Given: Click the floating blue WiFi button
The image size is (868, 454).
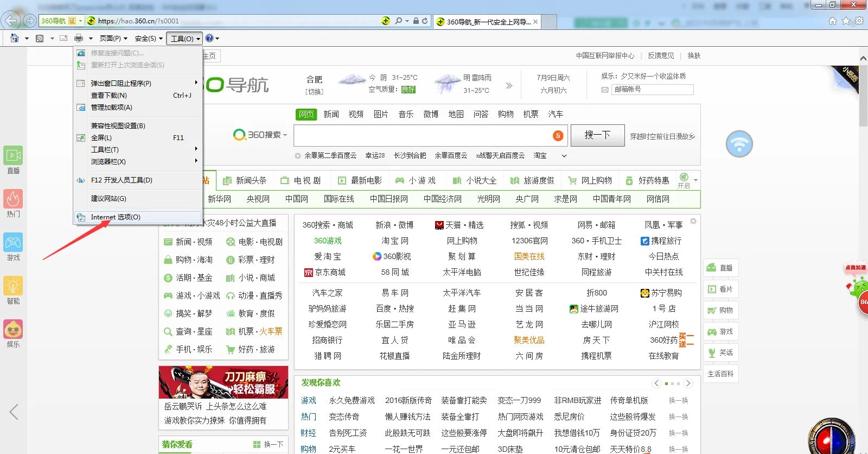Looking at the screenshot, I should tap(739, 144).
